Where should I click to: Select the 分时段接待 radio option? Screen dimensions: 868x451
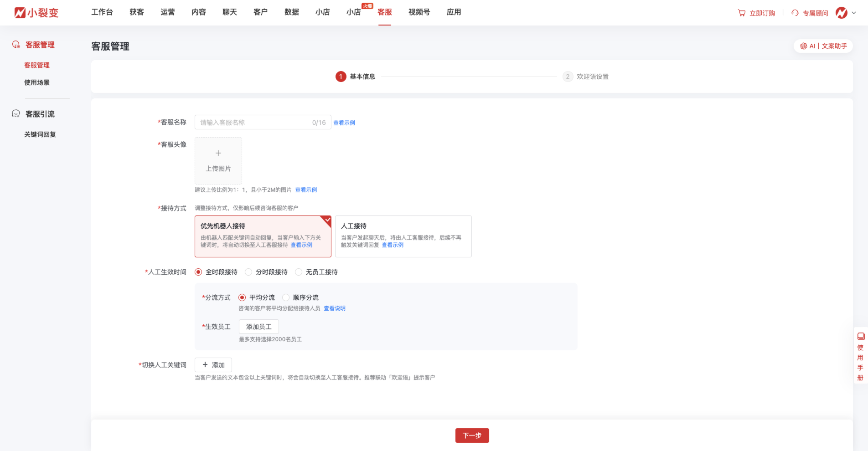[249, 272]
